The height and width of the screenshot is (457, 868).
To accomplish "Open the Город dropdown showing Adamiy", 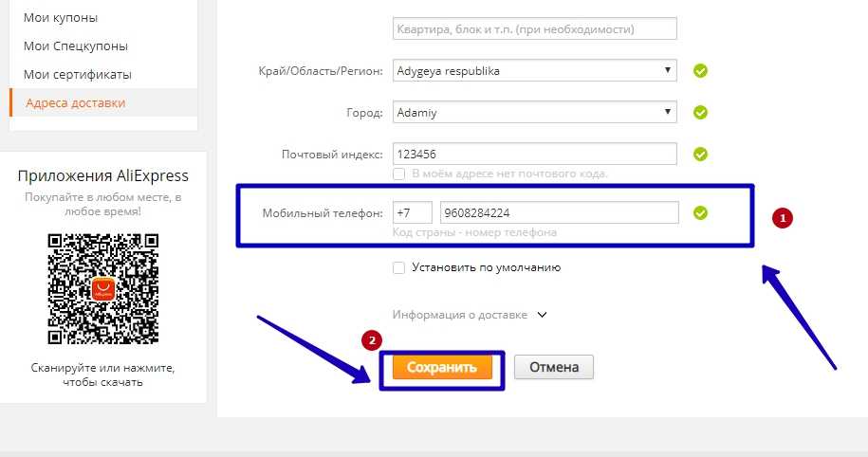I will [x=534, y=113].
